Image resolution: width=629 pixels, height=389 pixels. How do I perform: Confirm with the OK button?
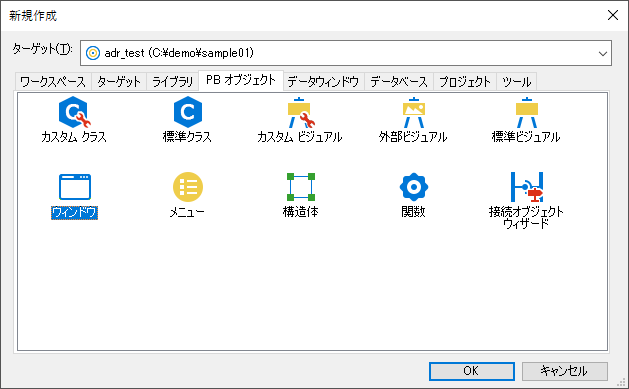(x=471, y=371)
